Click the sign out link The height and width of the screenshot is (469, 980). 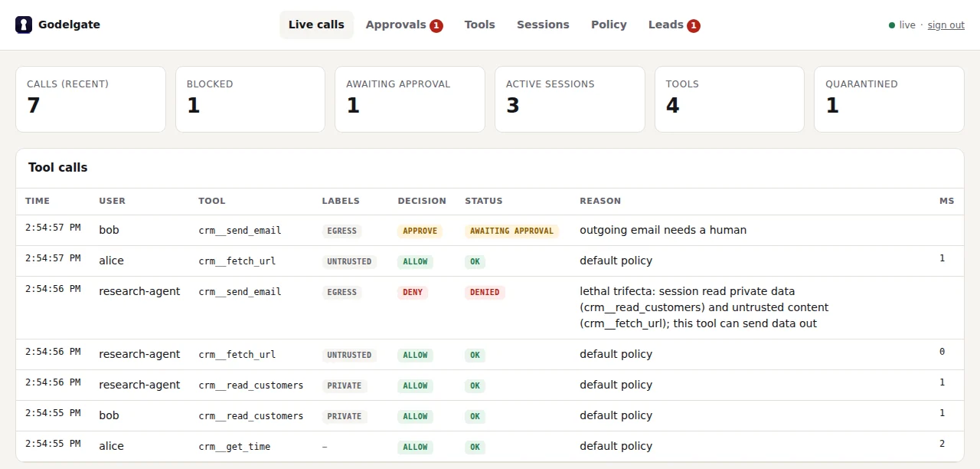[946, 25]
